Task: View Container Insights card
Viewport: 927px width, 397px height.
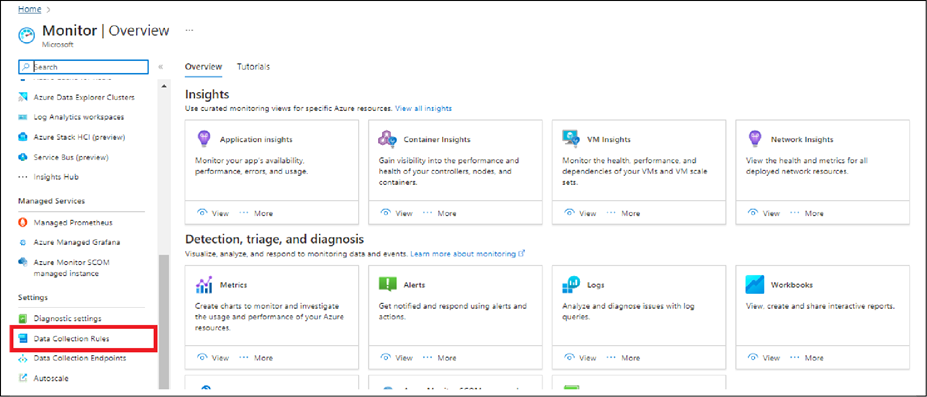Action: (x=396, y=213)
